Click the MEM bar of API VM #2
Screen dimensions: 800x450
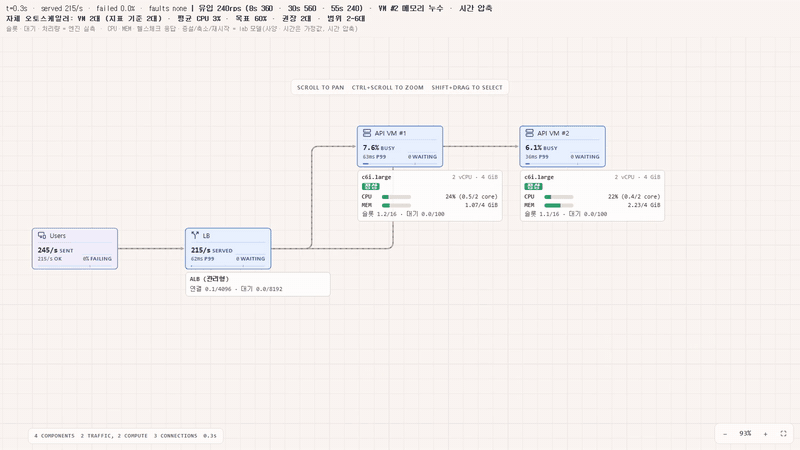tap(559, 205)
